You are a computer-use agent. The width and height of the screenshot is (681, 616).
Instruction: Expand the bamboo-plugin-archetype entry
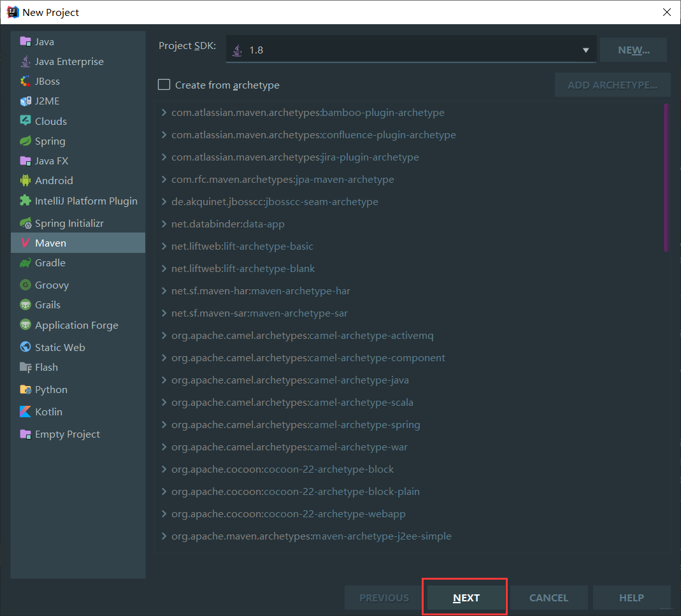(x=164, y=113)
